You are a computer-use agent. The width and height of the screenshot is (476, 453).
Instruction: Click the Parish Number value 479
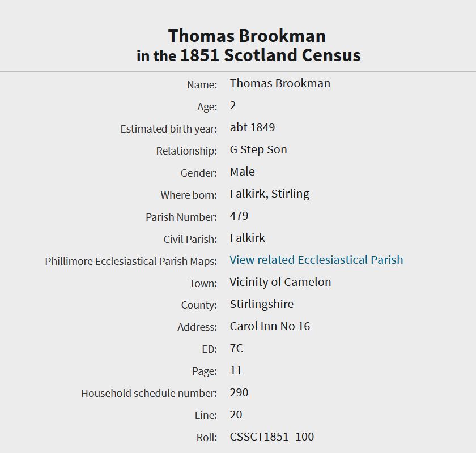[239, 216]
